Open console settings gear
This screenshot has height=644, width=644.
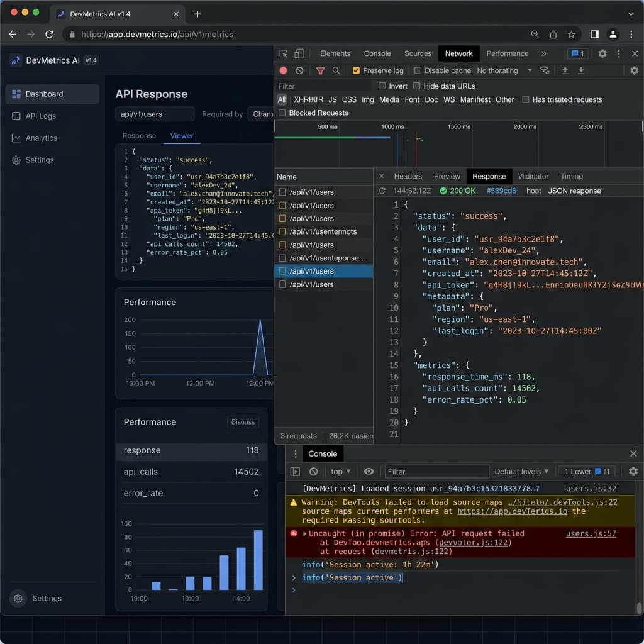coord(633,472)
